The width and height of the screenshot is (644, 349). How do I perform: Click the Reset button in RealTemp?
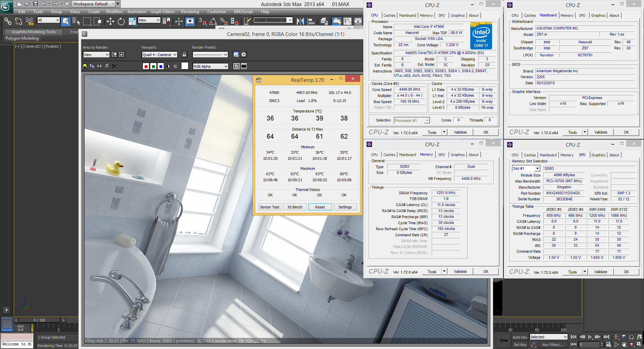pyautogui.click(x=320, y=207)
